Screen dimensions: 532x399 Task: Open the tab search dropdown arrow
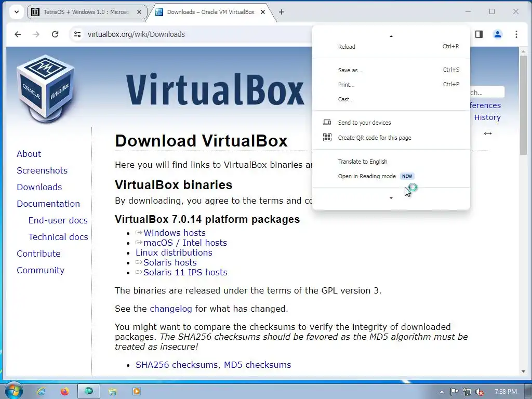(x=16, y=12)
